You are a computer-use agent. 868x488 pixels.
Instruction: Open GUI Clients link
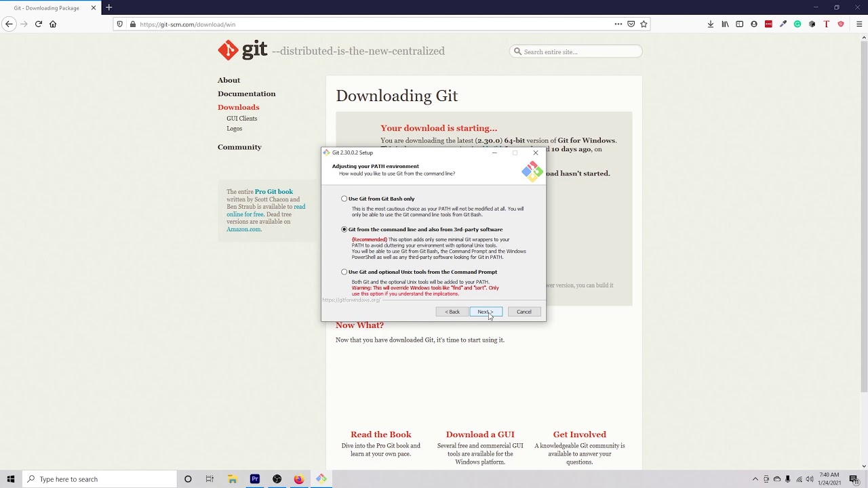(x=241, y=119)
